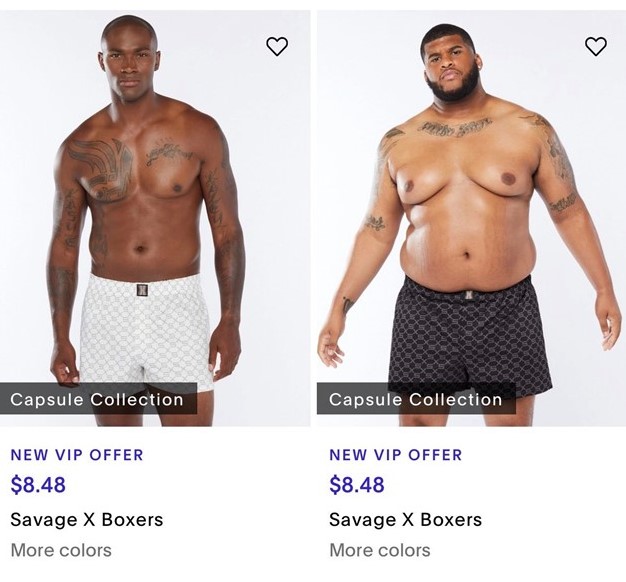Select NEW VIP OFFER under black boxers
This screenshot has width=626, height=582.
coord(396,455)
